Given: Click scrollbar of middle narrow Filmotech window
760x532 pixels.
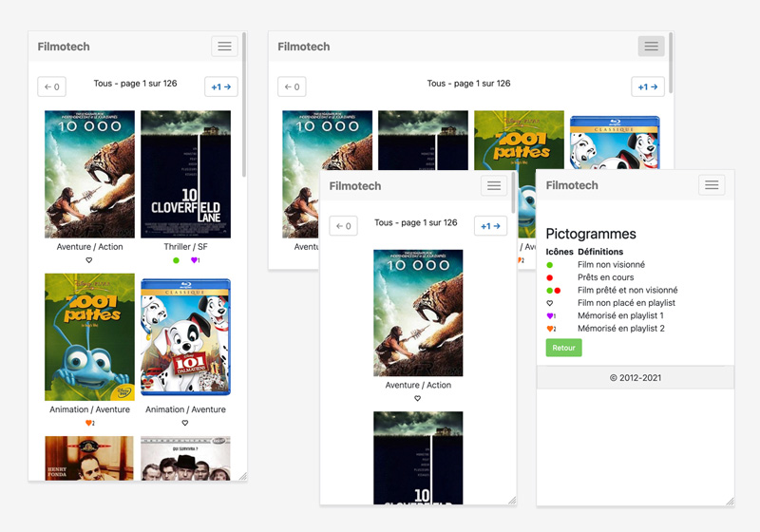Looking at the screenshot, I should pyautogui.click(x=514, y=192).
